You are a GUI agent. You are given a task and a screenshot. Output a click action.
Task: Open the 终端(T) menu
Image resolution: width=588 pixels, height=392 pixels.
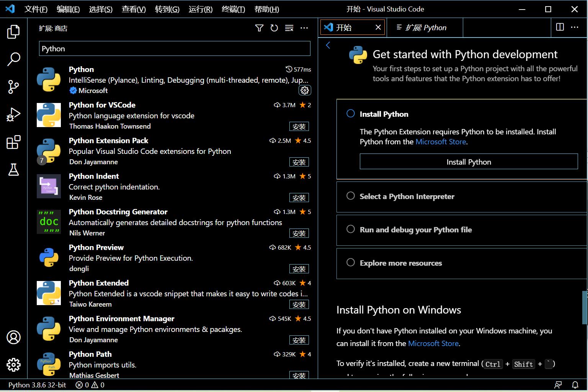tap(233, 9)
